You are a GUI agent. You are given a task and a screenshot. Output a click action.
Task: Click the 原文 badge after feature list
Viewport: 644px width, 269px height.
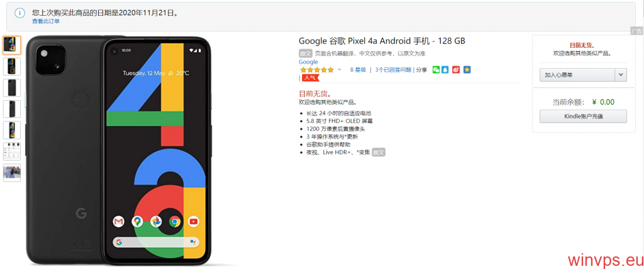coord(379,152)
